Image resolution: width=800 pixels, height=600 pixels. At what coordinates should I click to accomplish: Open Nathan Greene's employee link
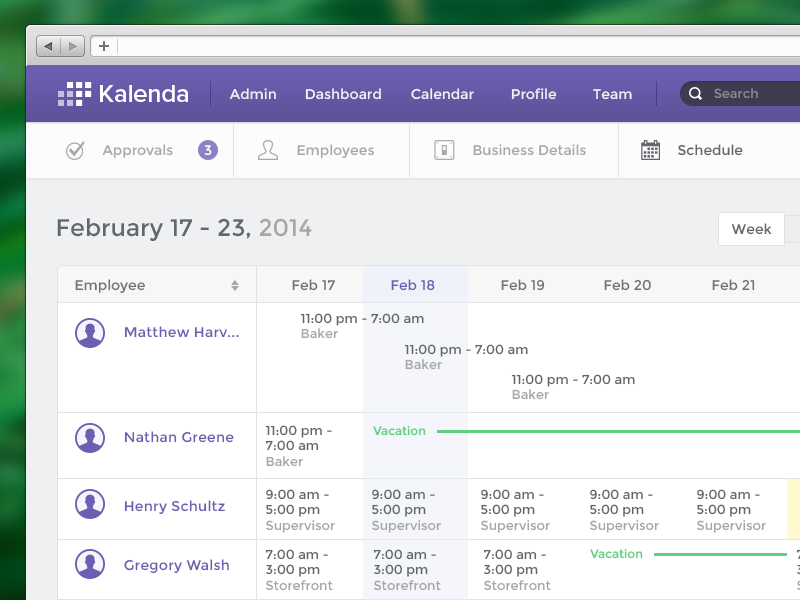(179, 437)
